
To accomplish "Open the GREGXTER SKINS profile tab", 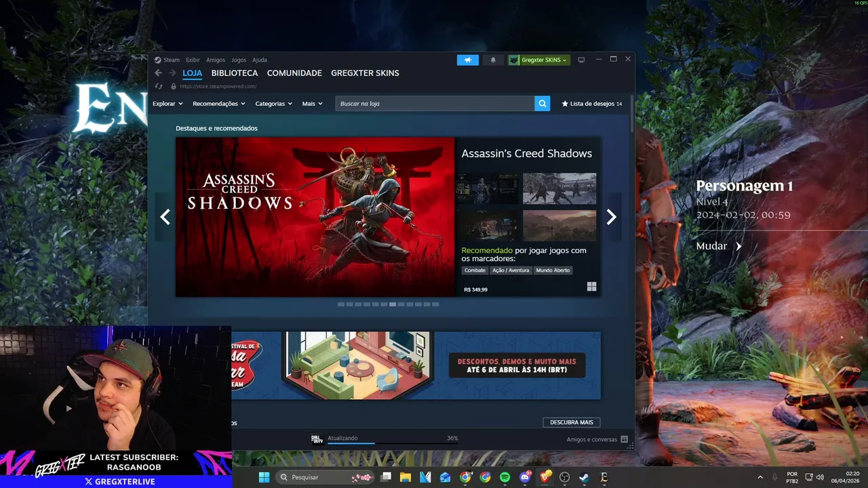I will (365, 73).
